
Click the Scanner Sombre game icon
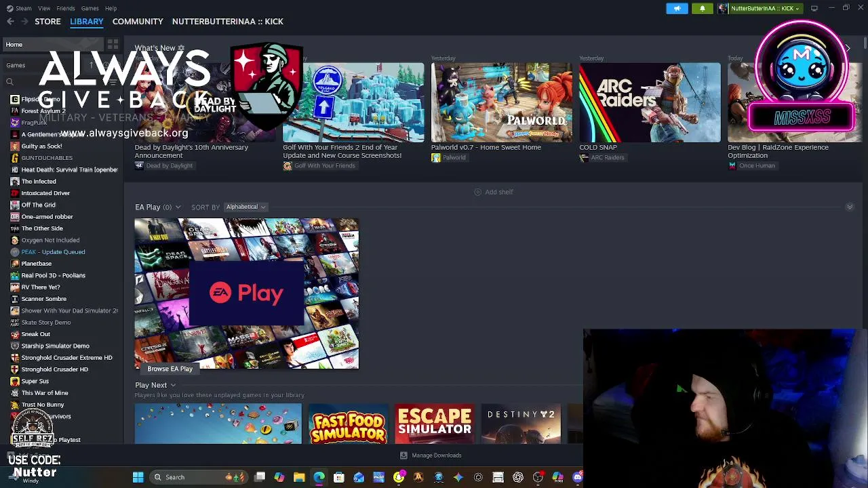coord(15,299)
